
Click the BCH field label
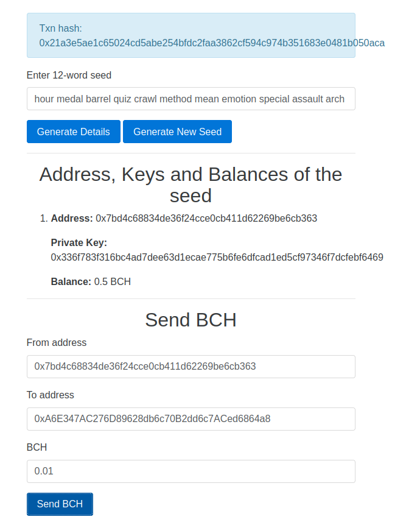click(x=37, y=447)
